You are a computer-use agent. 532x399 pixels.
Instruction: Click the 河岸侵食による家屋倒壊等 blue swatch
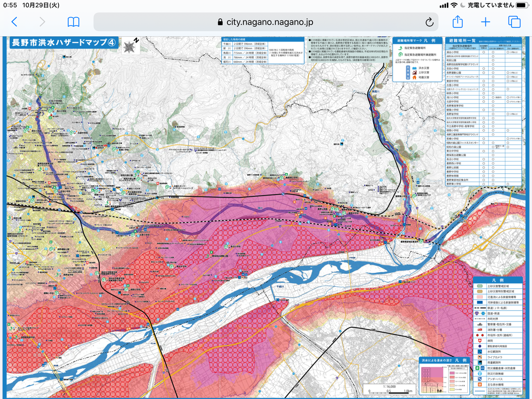click(480, 302)
